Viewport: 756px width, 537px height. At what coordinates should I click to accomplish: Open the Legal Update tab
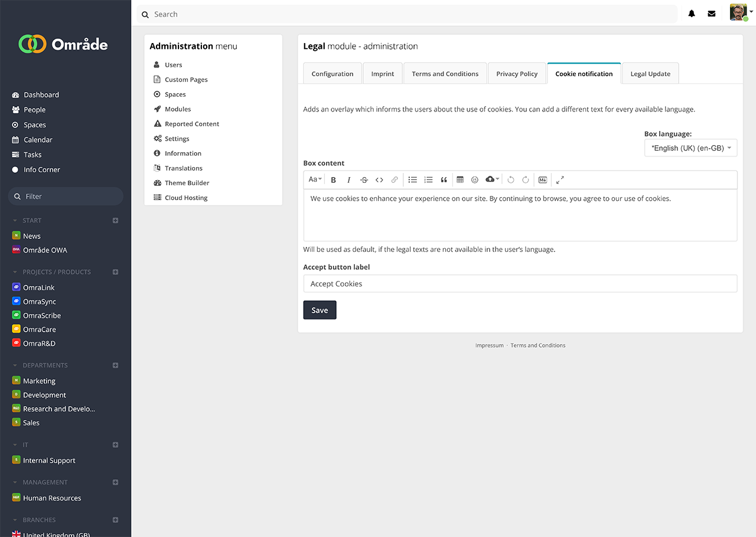coord(650,74)
